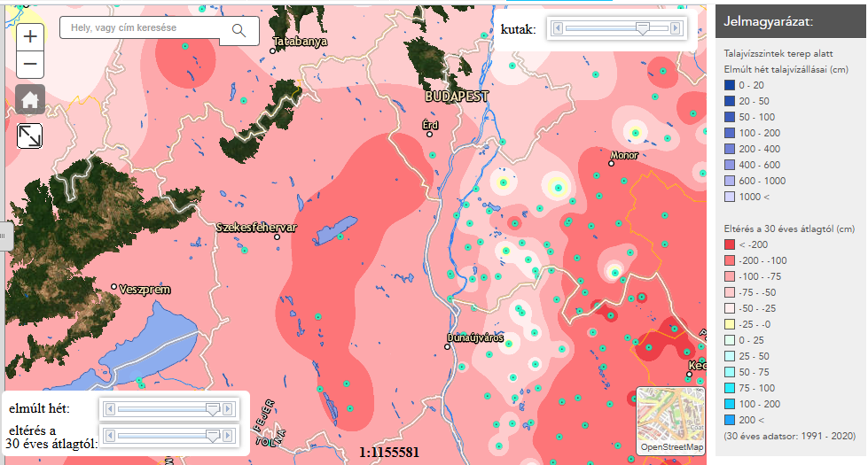
Task: Click the '0 - 20' dark blue legend swatch
Action: point(731,85)
